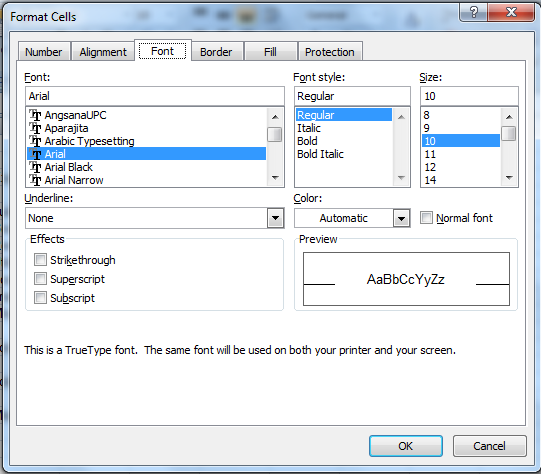Click the size list scroll-down arrow
Image resolution: width=541 pixels, height=474 pixels.
coord(509,178)
